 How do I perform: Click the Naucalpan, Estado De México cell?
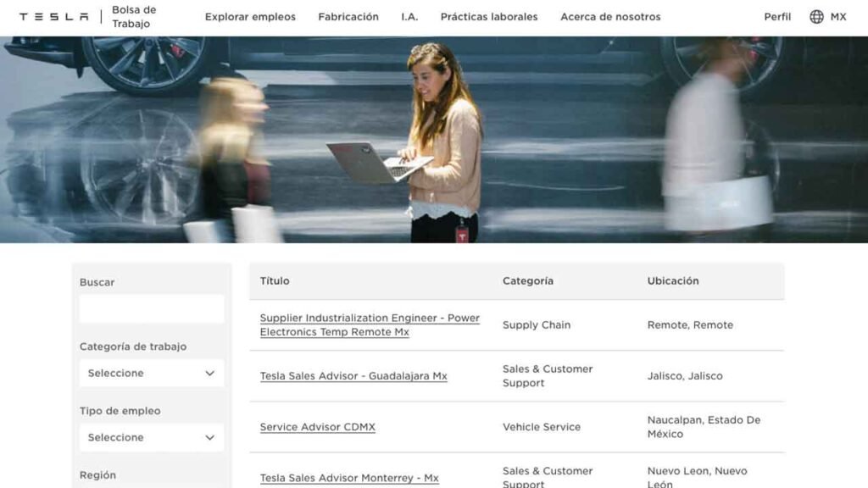pos(704,427)
